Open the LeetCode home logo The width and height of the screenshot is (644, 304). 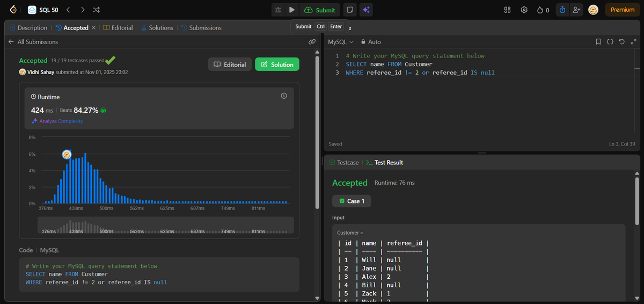point(13,10)
